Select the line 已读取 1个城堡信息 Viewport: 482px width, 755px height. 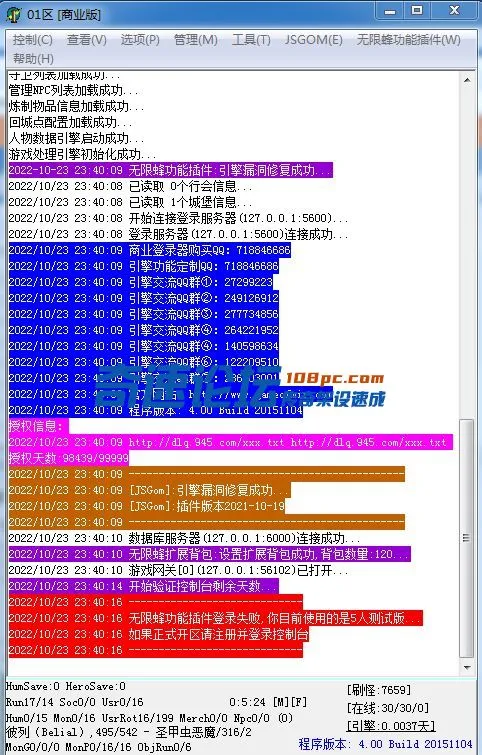[x=130, y=202]
